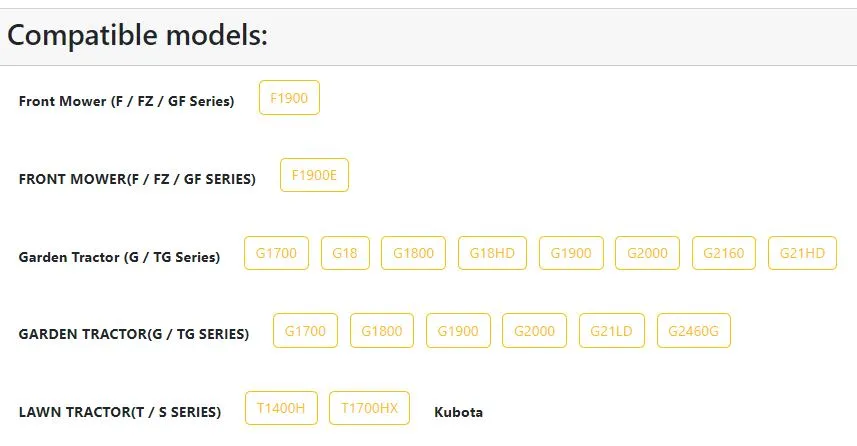
Task: Select the G2160 model tag
Action: pos(724,253)
